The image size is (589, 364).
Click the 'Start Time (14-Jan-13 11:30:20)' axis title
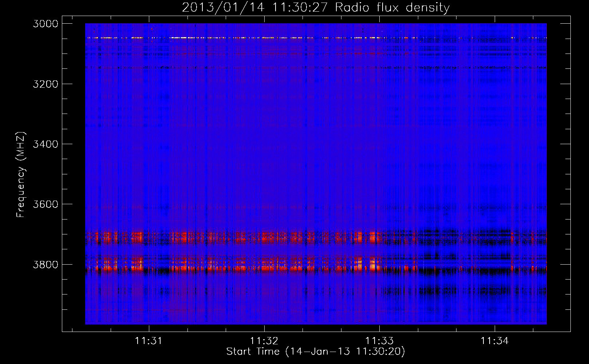pyautogui.click(x=316, y=352)
